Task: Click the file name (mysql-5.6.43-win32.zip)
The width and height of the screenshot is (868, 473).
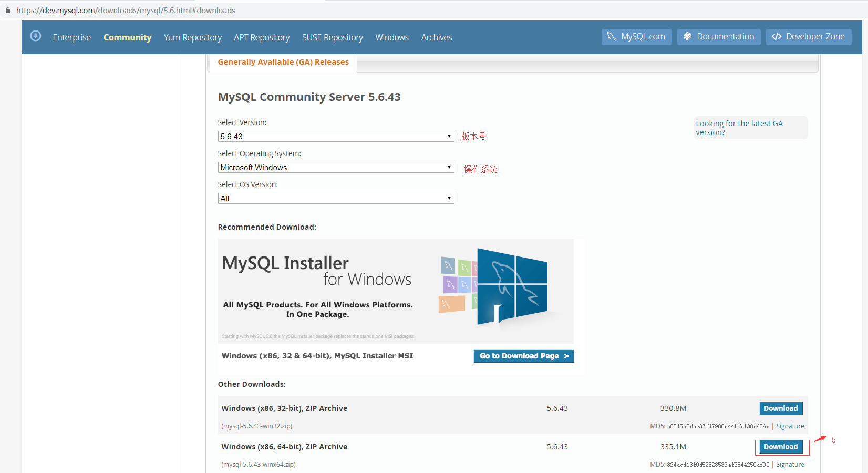Action: click(257, 426)
